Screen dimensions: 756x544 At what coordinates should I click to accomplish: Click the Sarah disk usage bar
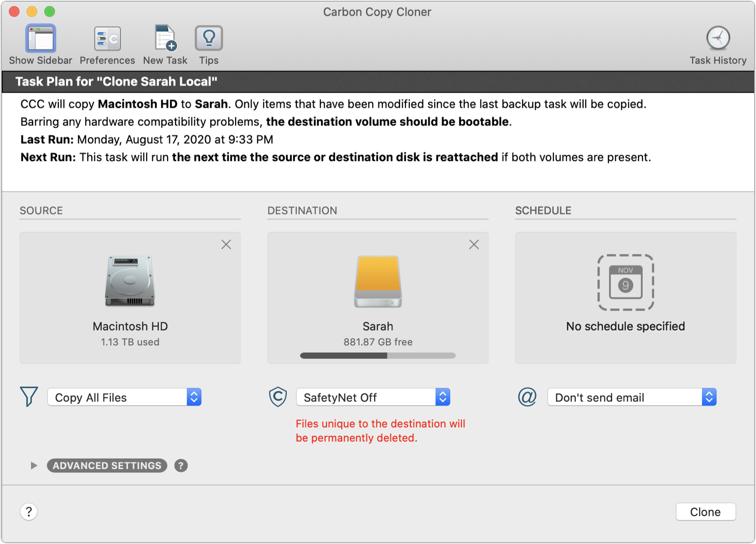point(378,356)
